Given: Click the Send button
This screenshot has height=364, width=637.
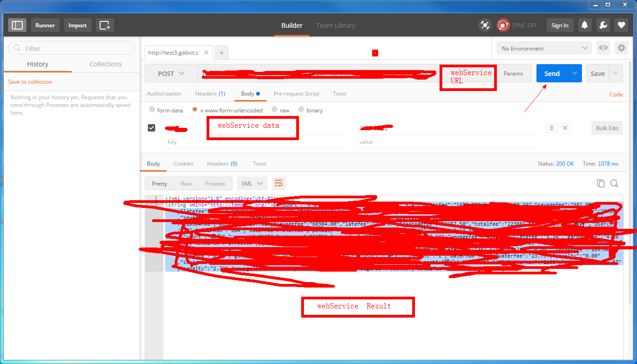Looking at the screenshot, I should [x=552, y=73].
